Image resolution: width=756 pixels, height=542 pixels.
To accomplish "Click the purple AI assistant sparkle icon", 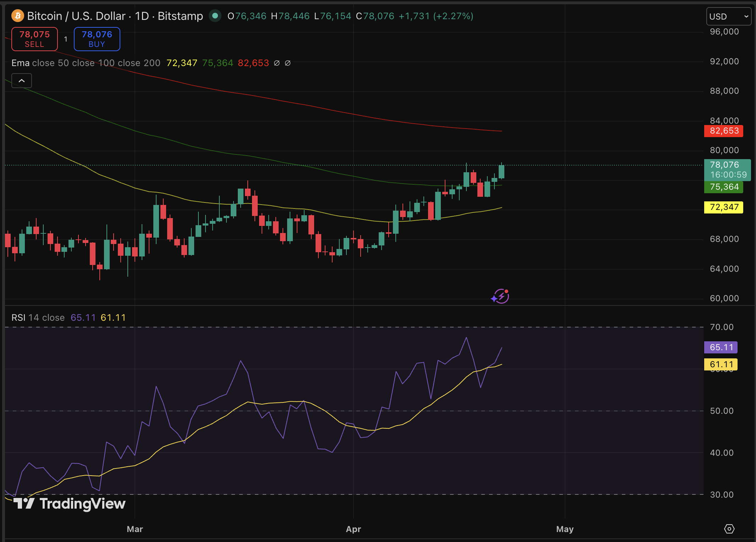I will pyautogui.click(x=501, y=296).
